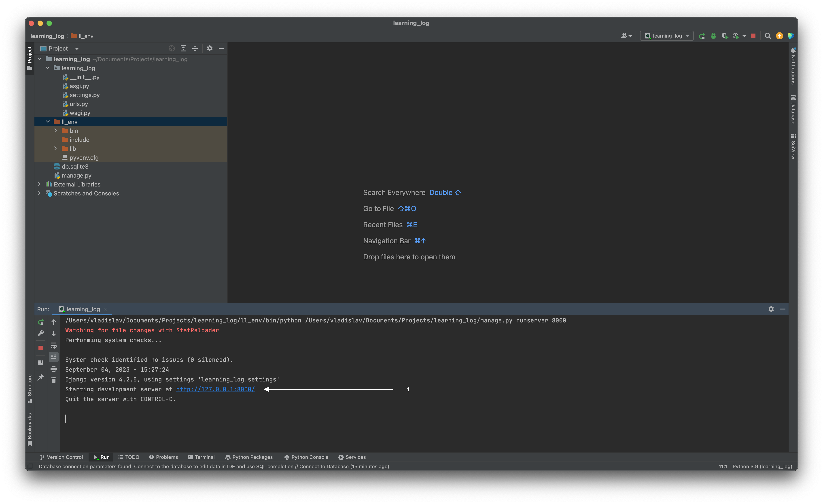
Task: Click learning_log in the breadcrumb bar
Action: coord(47,36)
